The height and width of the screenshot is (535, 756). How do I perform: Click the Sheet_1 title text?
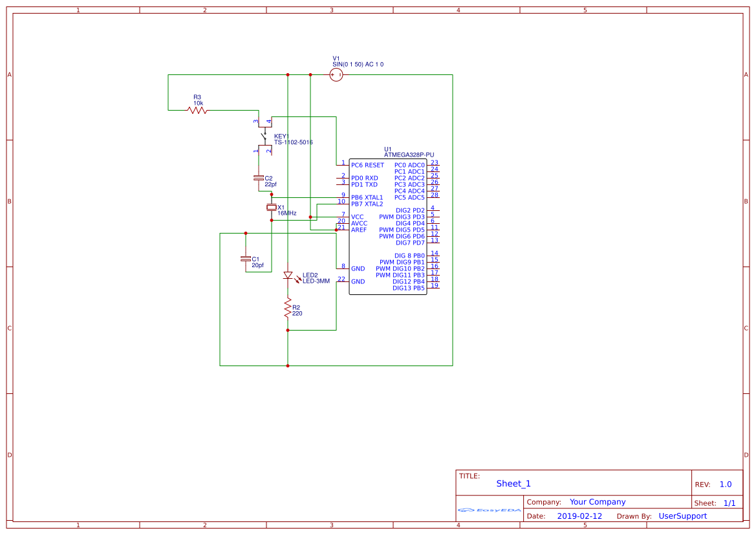point(513,483)
